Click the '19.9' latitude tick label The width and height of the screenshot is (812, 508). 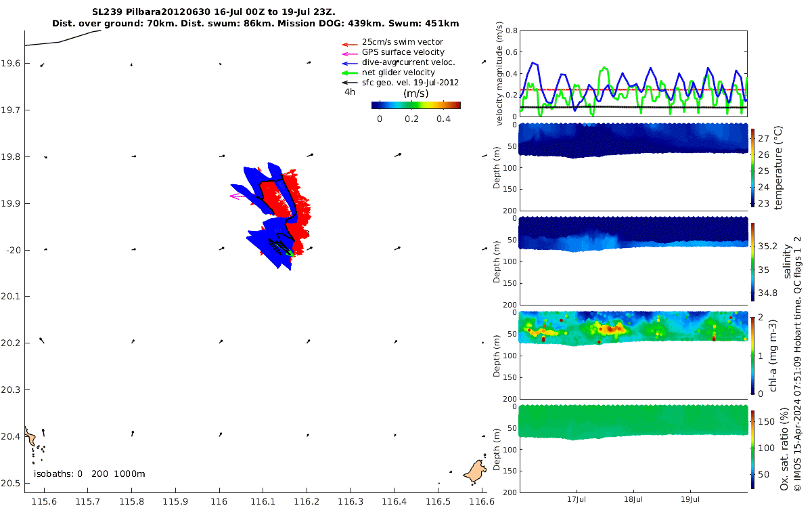[11, 203]
